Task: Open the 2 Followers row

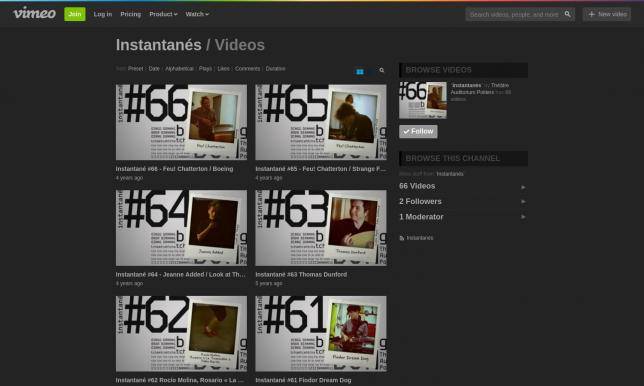Action: click(x=463, y=201)
